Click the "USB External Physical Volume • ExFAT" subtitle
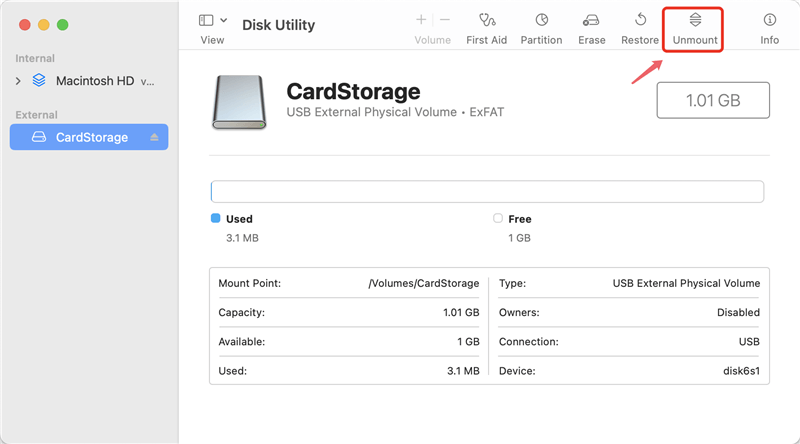Image resolution: width=800 pixels, height=444 pixels. pos(395,112)
